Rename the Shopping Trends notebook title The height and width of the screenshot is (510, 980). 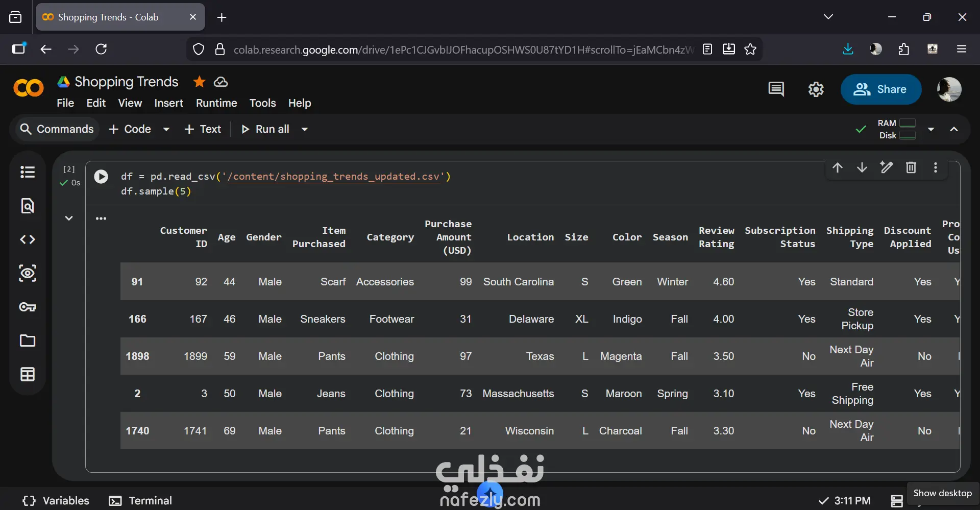[x=127, y=82]
